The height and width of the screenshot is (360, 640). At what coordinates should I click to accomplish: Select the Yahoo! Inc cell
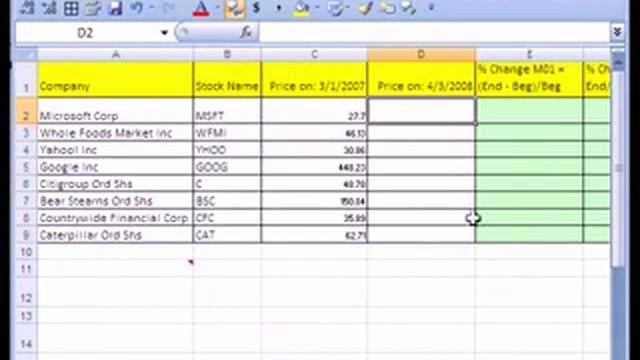click(116, 150)
